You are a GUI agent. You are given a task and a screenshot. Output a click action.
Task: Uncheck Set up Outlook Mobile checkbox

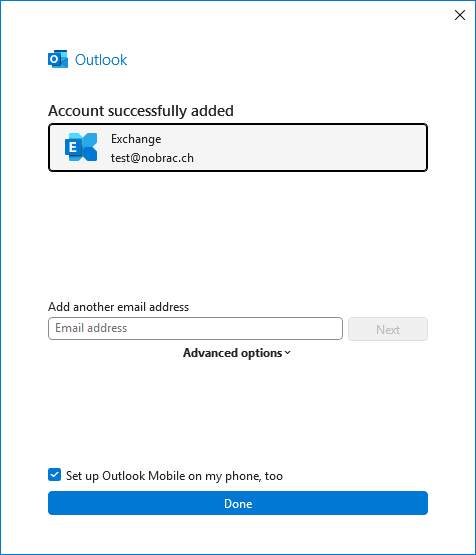point(55,475)
